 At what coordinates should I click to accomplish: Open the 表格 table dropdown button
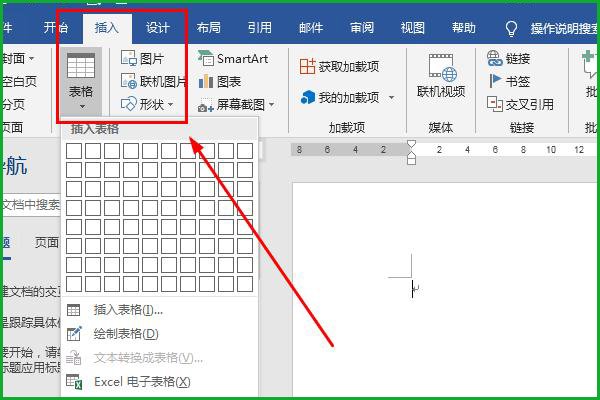81,82
